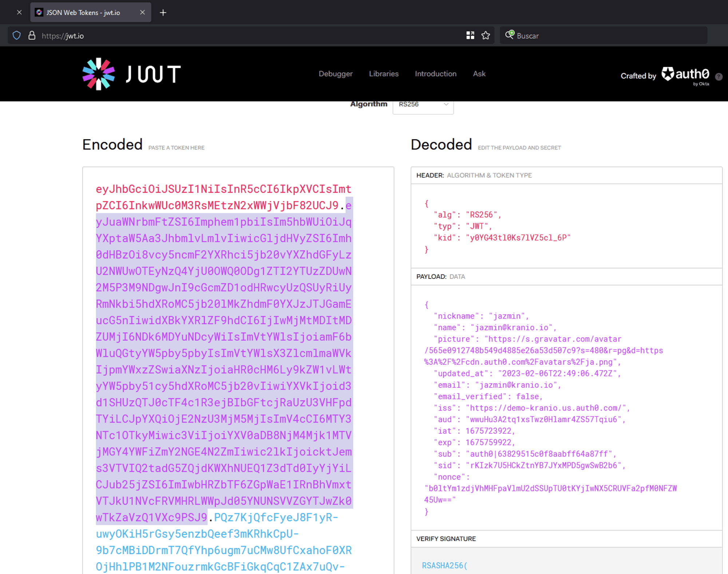Select the JSON Web Tokens browser tab
The height and width of the screenshot is (574, 728).
84,13
